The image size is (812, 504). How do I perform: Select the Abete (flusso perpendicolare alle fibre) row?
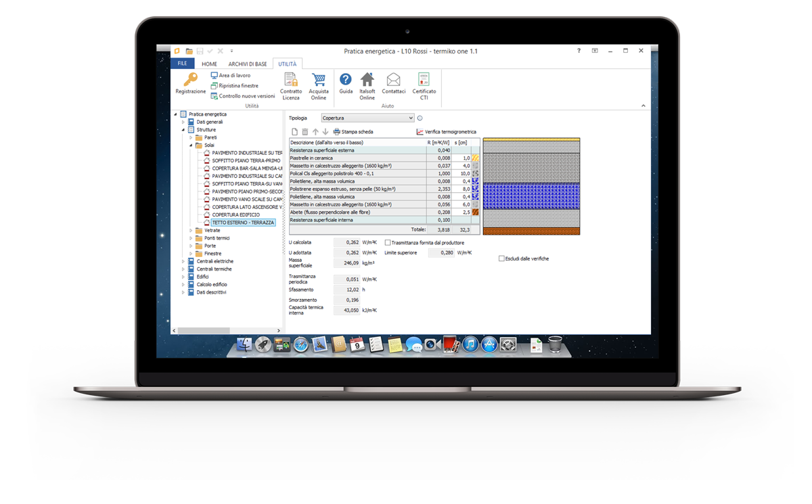(384, 212)
